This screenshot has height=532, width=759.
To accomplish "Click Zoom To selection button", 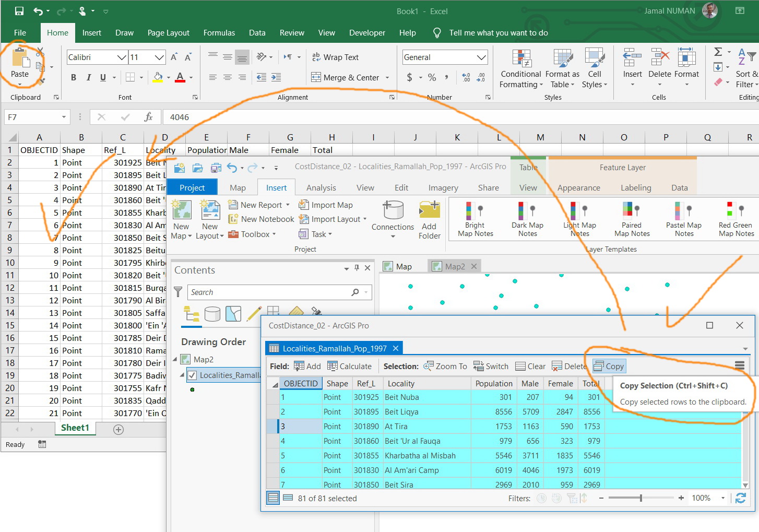I will click(x=445, y=367).
